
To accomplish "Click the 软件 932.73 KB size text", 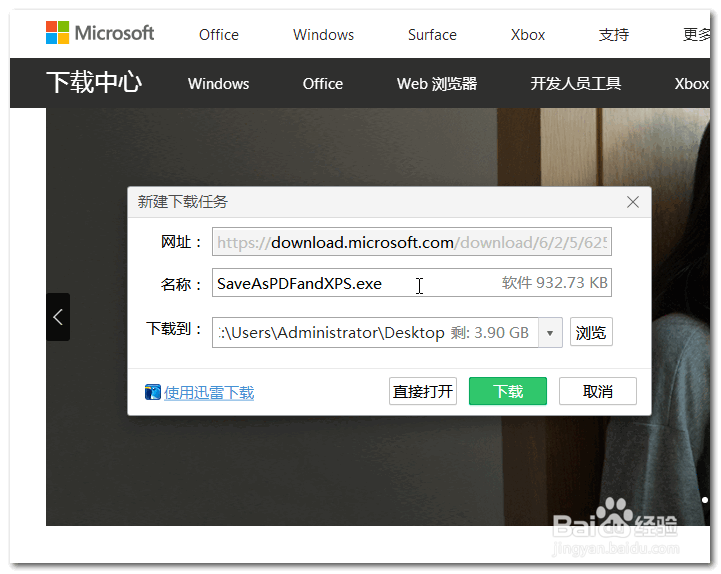I will pos(555,282).
